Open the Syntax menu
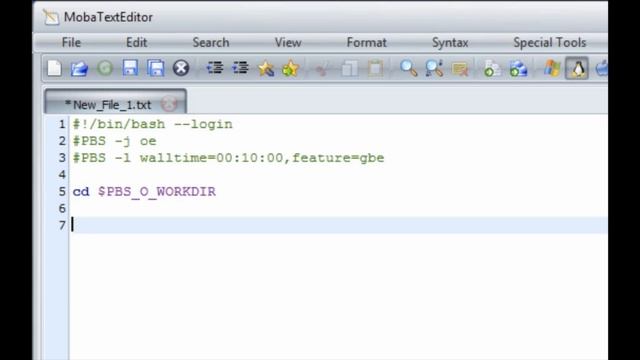Viewport: 640px width, 360px height. point(450,43)
